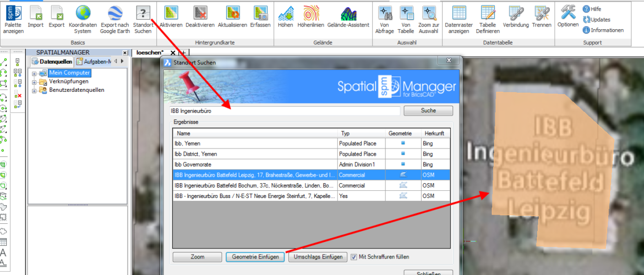Open Informationen in Support group

pos(603,30)
